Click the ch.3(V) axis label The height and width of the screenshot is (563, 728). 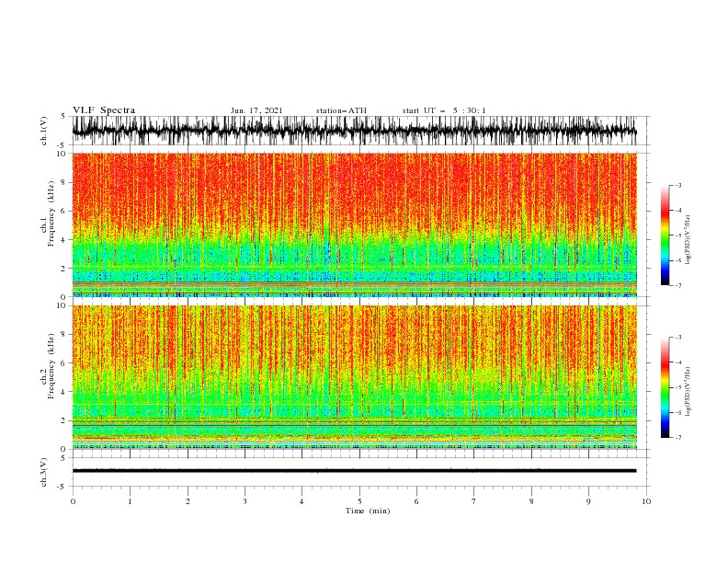click(x=44, y=472)
